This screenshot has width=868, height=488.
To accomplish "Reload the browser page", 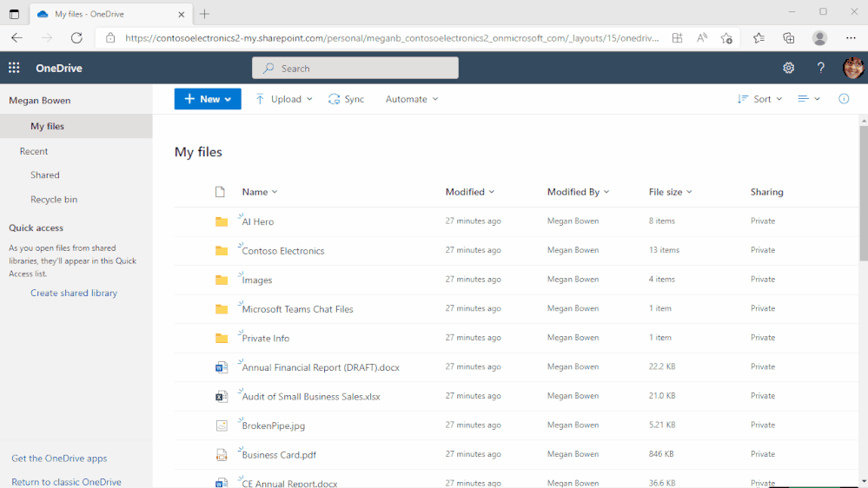I will pos(76,38).
